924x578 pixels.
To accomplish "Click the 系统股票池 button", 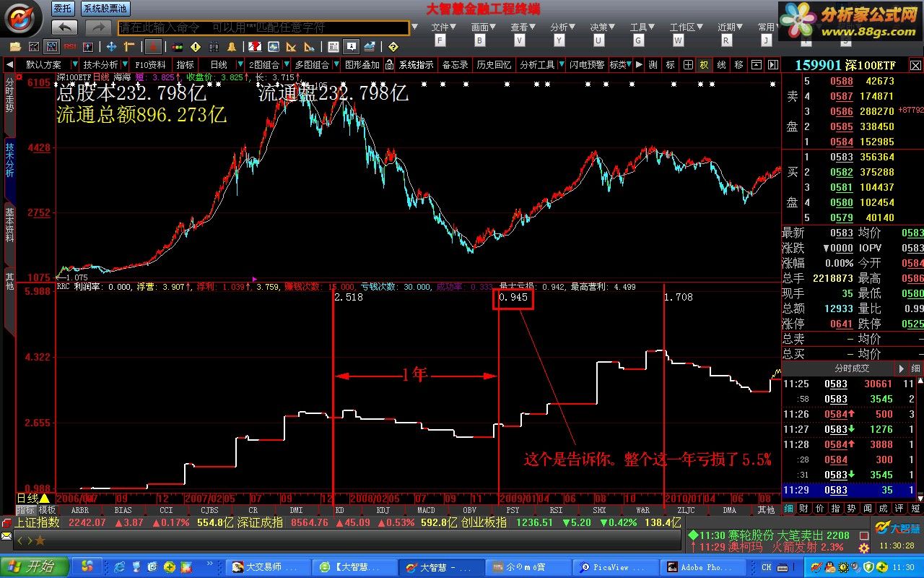I will (x=105, y=9).
